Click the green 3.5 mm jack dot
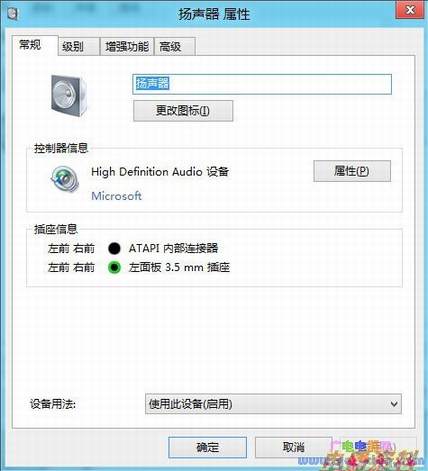The image size is (428, 471). [114, 267]
